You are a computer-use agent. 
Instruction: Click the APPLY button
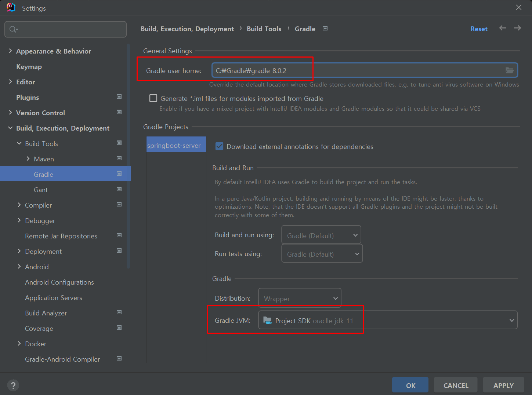tap(503, 385)
